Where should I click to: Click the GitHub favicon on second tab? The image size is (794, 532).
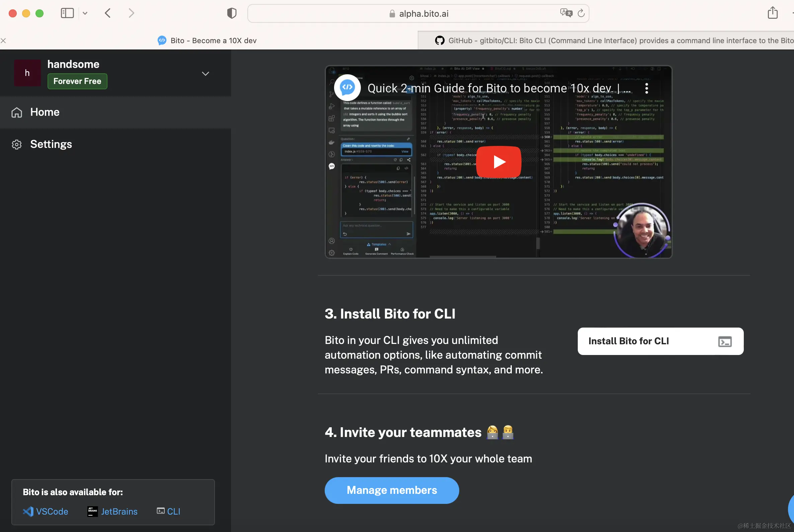[x=440, y=41]
